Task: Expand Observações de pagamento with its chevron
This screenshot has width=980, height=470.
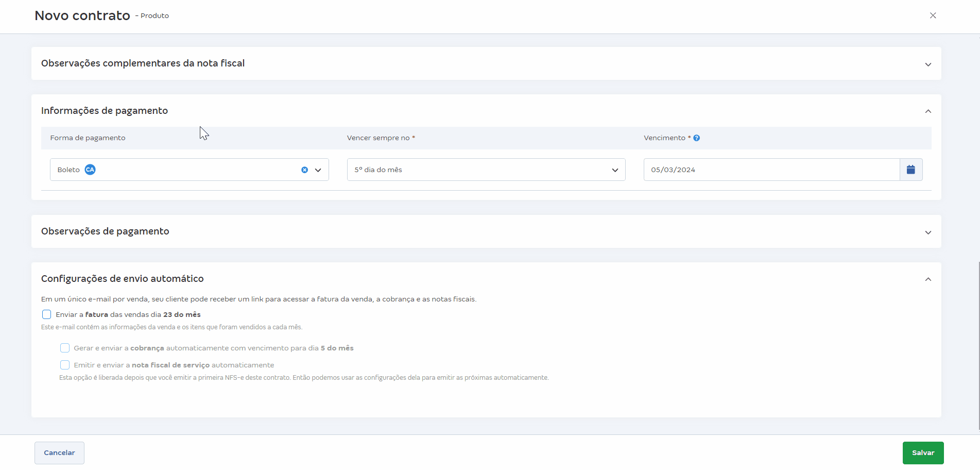Action: [x=928, y=232]
